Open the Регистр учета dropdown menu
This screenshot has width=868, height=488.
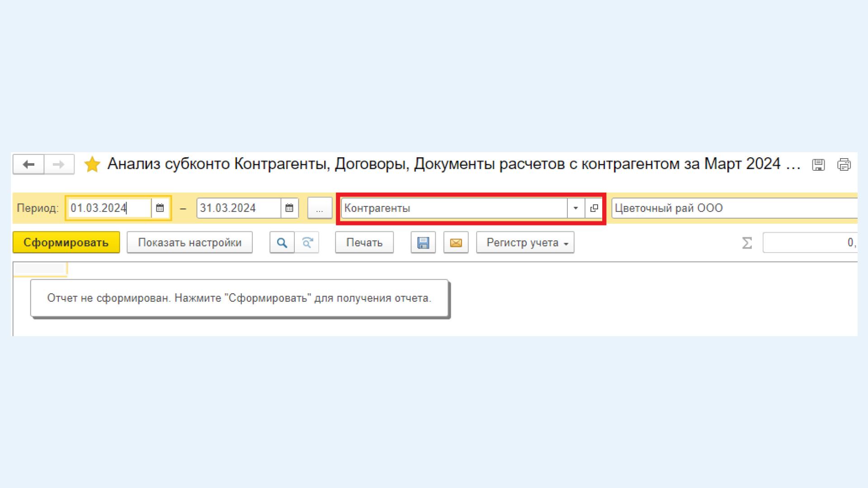[525, 243]
